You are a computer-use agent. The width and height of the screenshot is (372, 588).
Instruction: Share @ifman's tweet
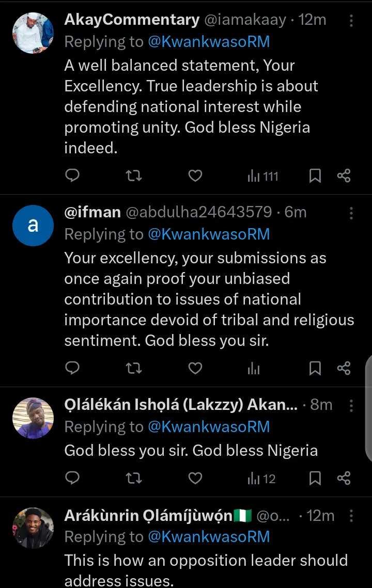pyautogui.click(x=344, y=368)
